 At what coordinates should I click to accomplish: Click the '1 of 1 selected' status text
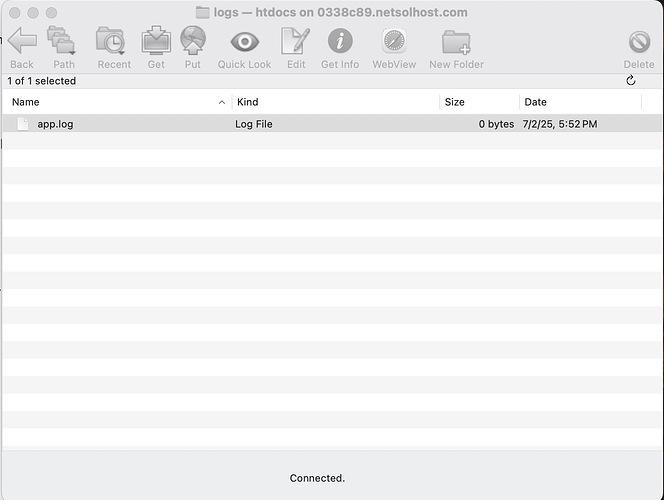pos(42,81)
